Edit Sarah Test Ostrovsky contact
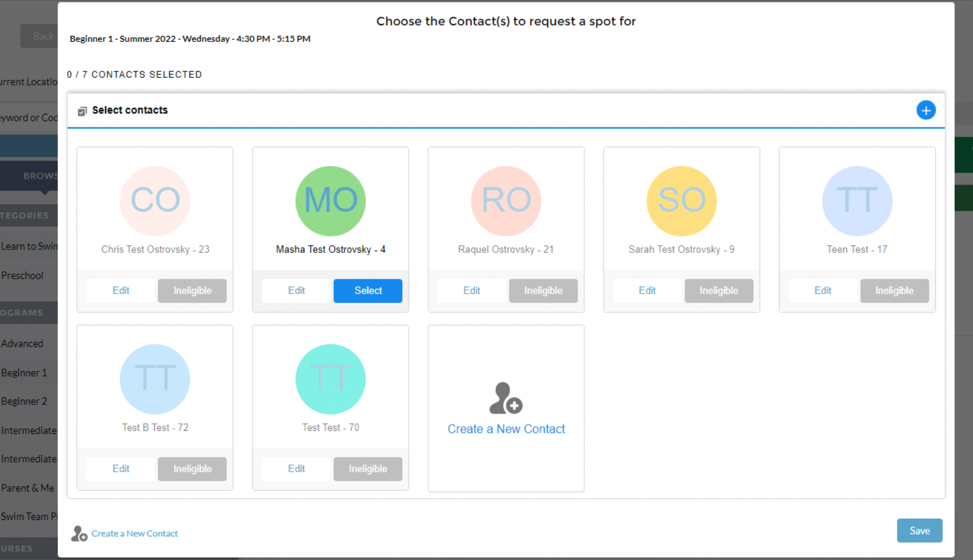 (x=647, y=291)
